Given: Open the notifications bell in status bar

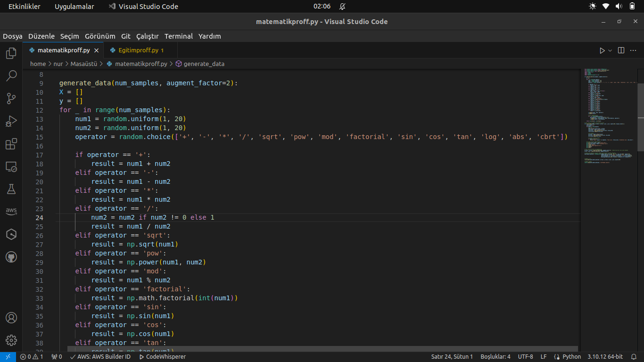Looking at the screenshot, I should click(634, 357).
